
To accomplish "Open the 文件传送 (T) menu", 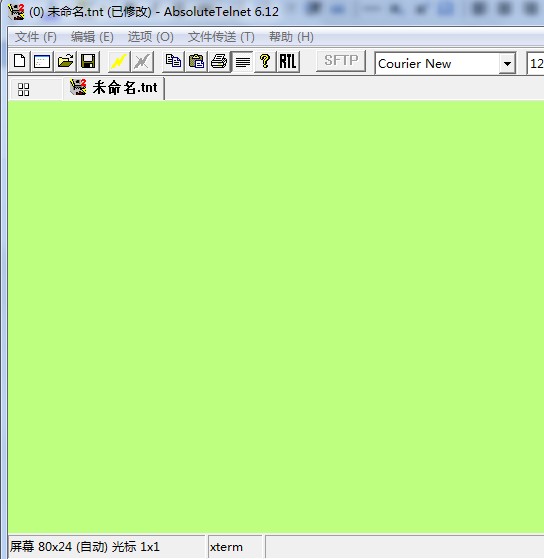I will pyautogui.click(x=221, y=37).
